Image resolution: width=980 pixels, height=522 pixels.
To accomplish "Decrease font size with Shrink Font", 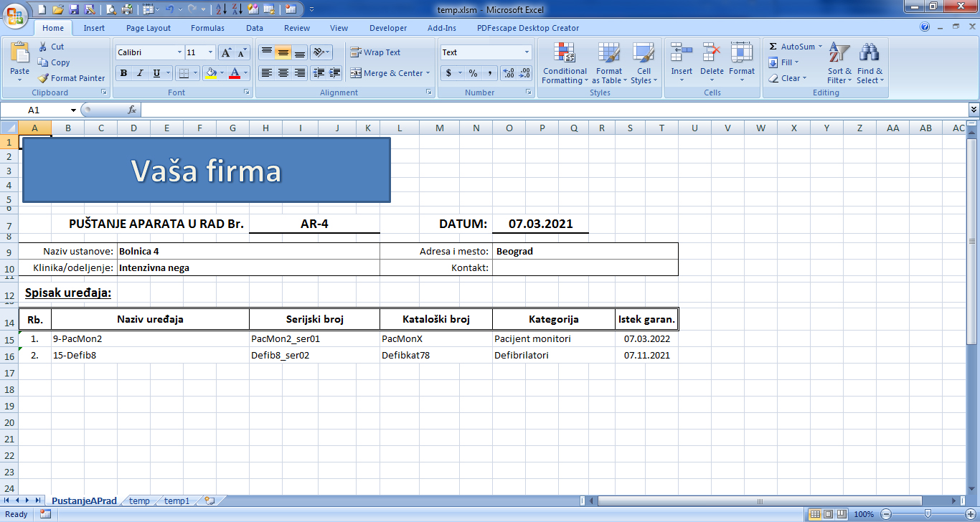I will pos(242,52).
